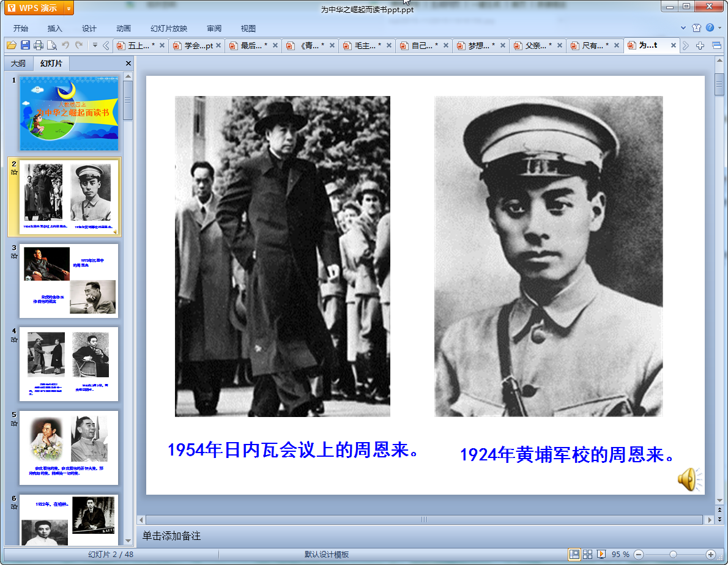Add a new document tab with plus icon
Viewport: 728px width, 565px height.
(x=700, y=46)
